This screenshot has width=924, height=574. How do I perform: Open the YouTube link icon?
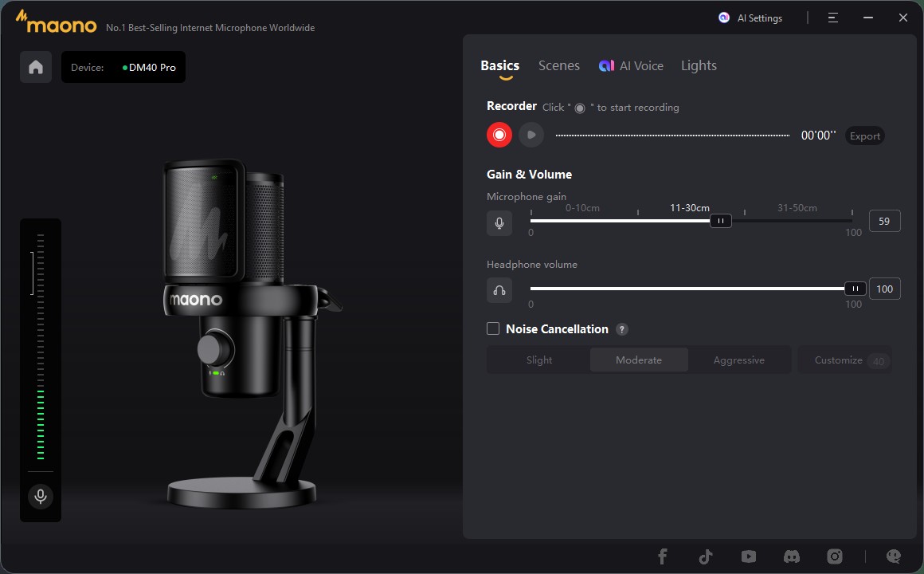[748, 556]
